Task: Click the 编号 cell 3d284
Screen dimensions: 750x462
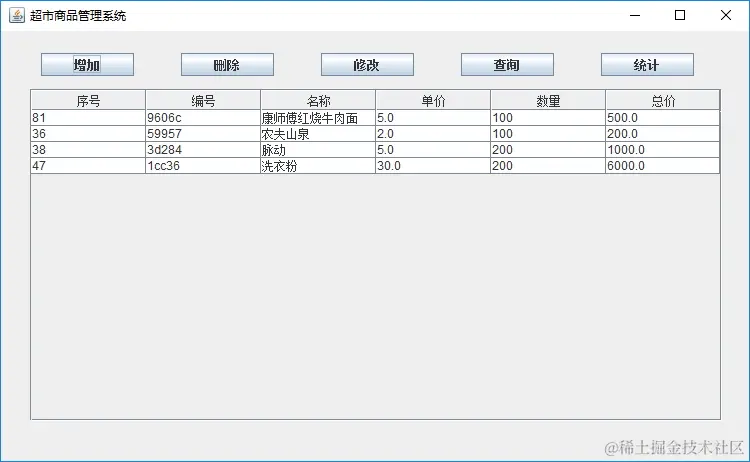Action: [203, 150]
